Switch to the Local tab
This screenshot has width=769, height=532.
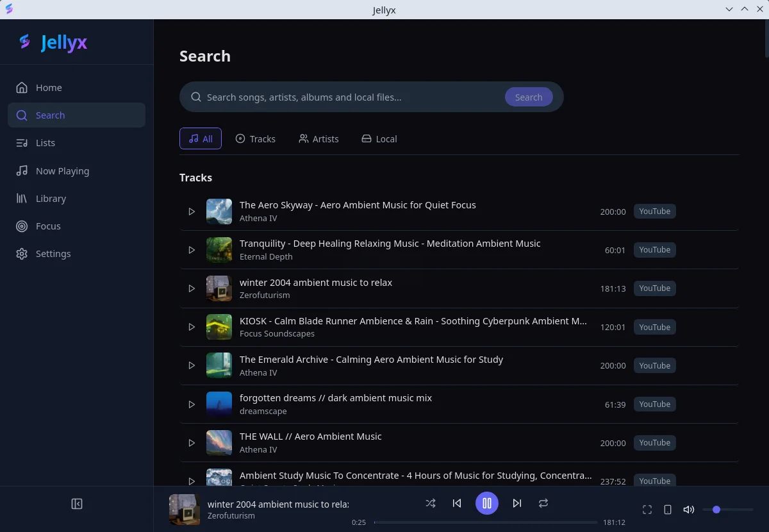(x=379, y=138)
